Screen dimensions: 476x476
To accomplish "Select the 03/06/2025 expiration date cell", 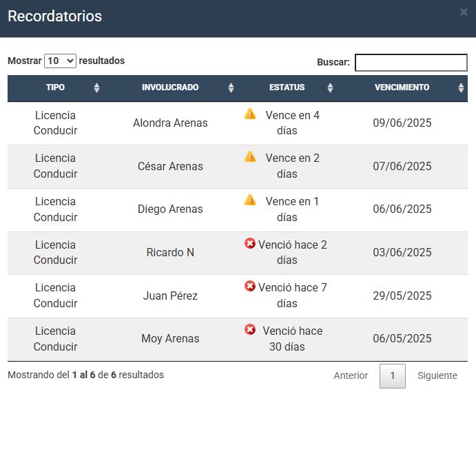I will [x=402, y=253].
